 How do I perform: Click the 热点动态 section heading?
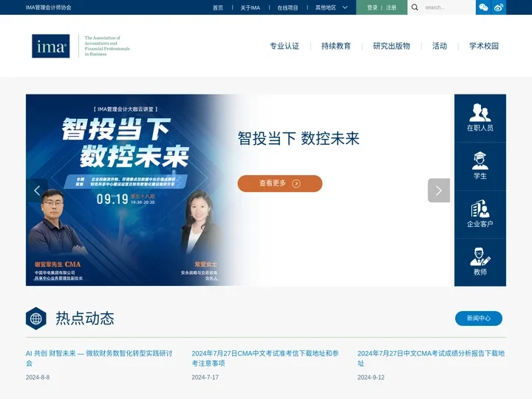click(85, 318)
